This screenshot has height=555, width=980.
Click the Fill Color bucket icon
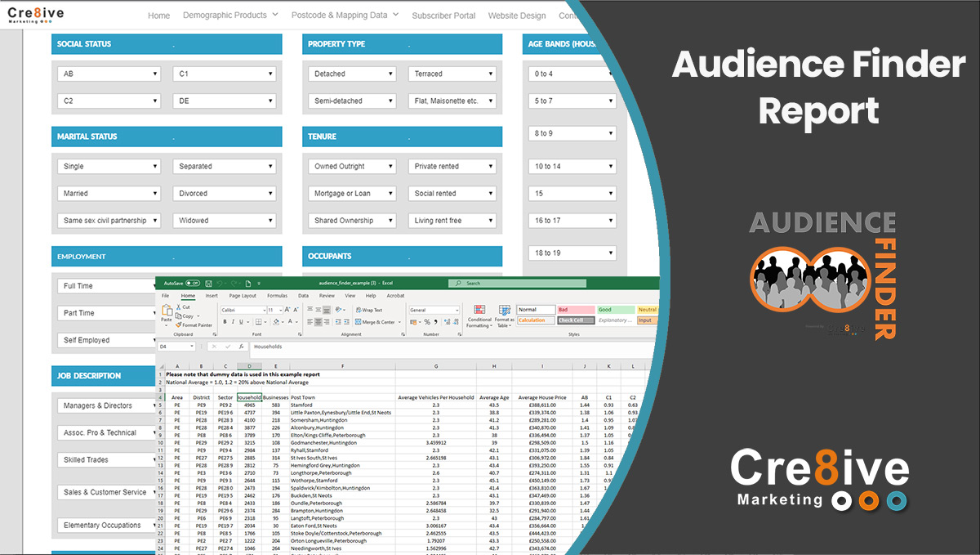tap(277, 322)
